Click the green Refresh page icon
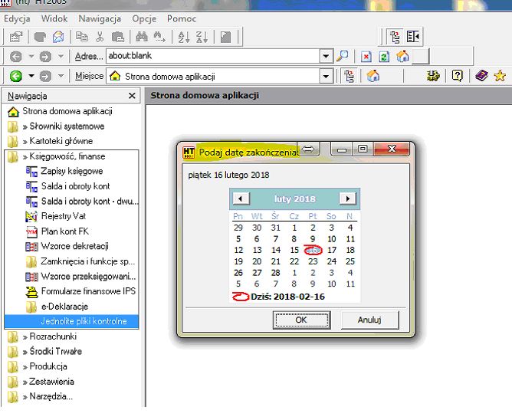512x420 pixels. pyautogui.click(x=384, y=57)
